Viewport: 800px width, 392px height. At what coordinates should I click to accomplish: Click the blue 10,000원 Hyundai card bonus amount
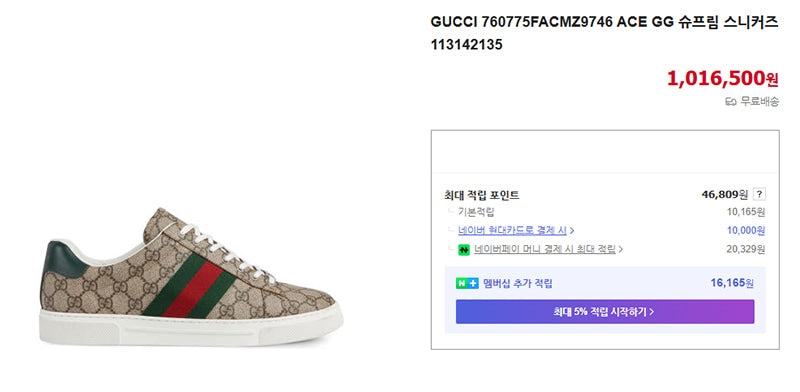(x=745, y=231)
